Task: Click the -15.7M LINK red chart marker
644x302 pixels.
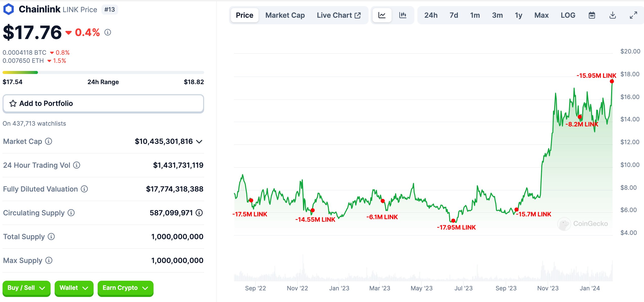Action: pyautogui.click(x=517, y=210)
